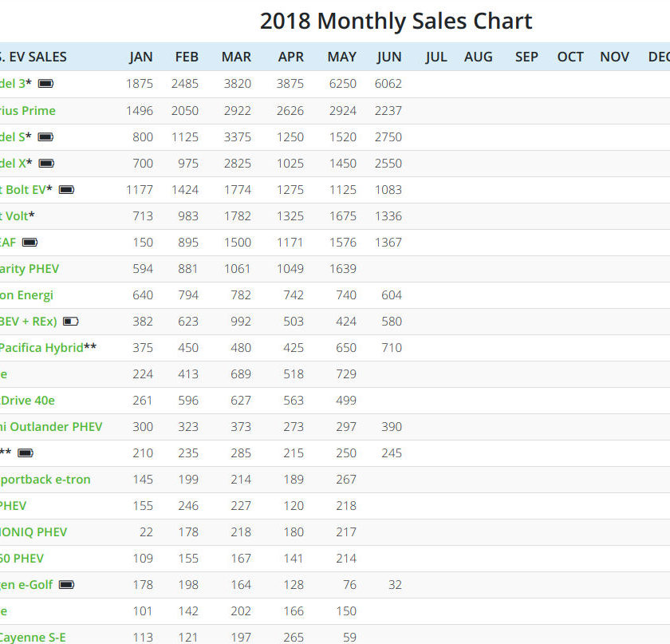Select Clarity PHEV May value 1639
This screenshot has width=670, height=644.
point(343,269)
